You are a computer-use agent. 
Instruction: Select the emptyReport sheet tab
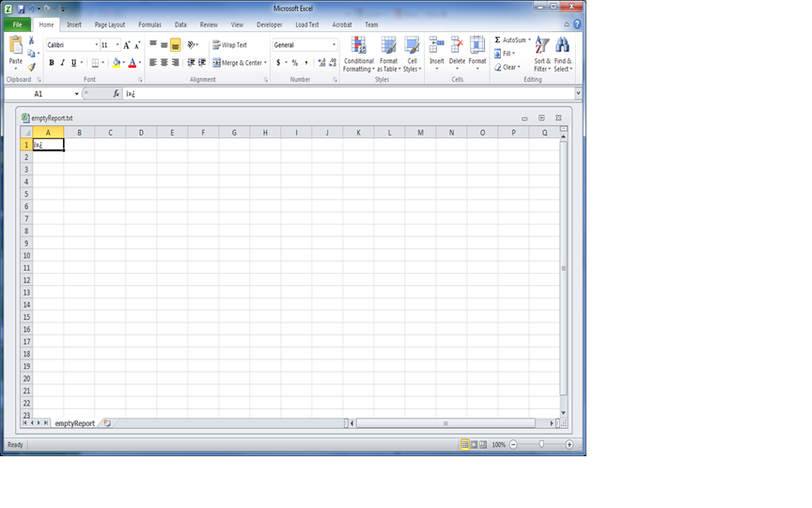coord(74,423)
